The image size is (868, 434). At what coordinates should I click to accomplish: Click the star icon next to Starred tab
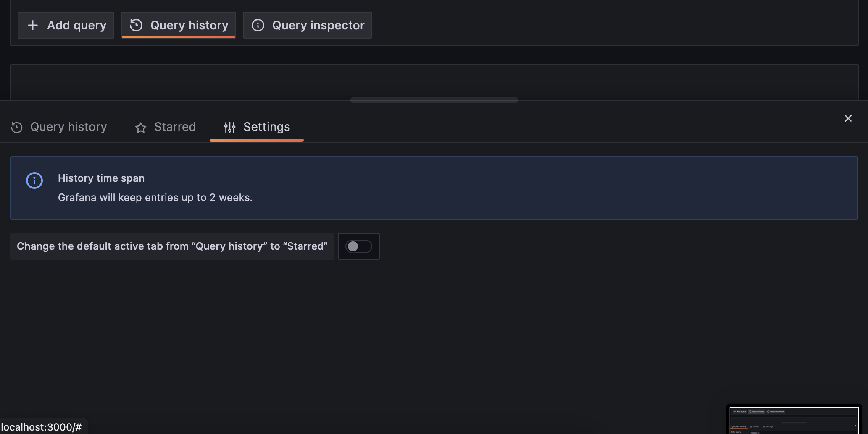pos(140,127)
